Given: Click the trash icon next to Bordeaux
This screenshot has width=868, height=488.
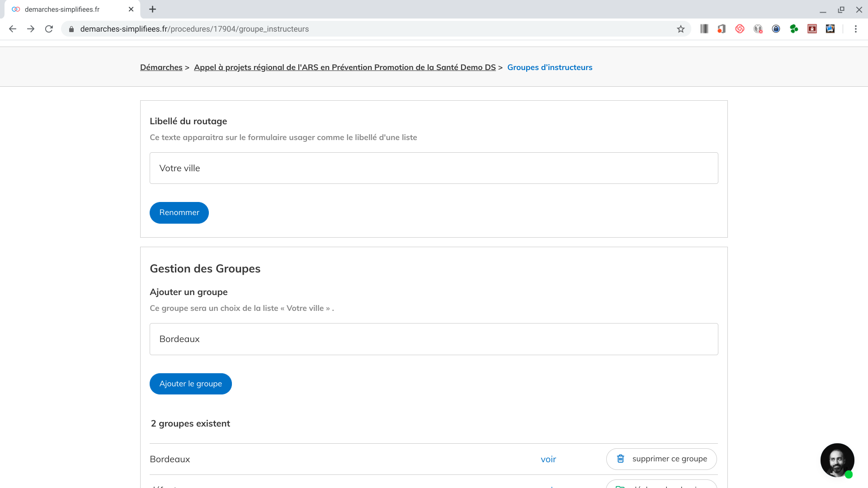Looking at the screenshot, I should pos(621,459).
